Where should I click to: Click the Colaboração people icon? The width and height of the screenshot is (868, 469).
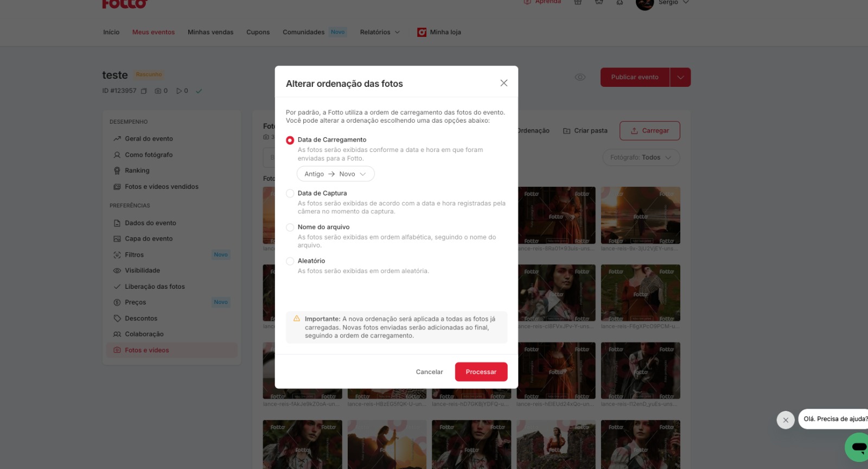(117, 334)
